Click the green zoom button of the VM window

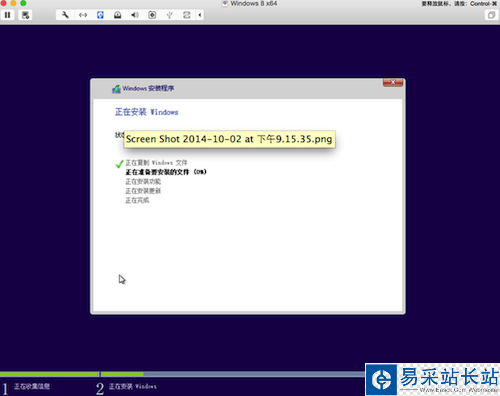coord(23,3)
